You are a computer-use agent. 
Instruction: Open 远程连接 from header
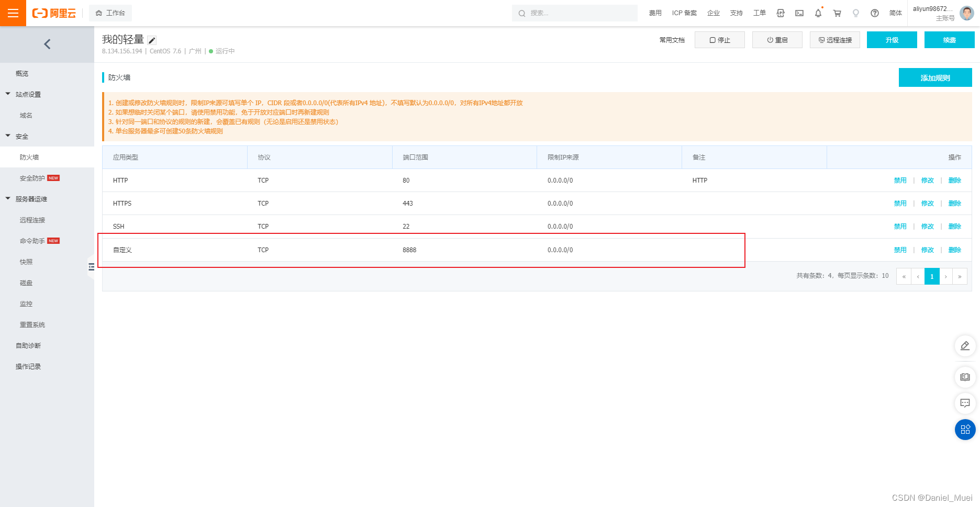835,40
